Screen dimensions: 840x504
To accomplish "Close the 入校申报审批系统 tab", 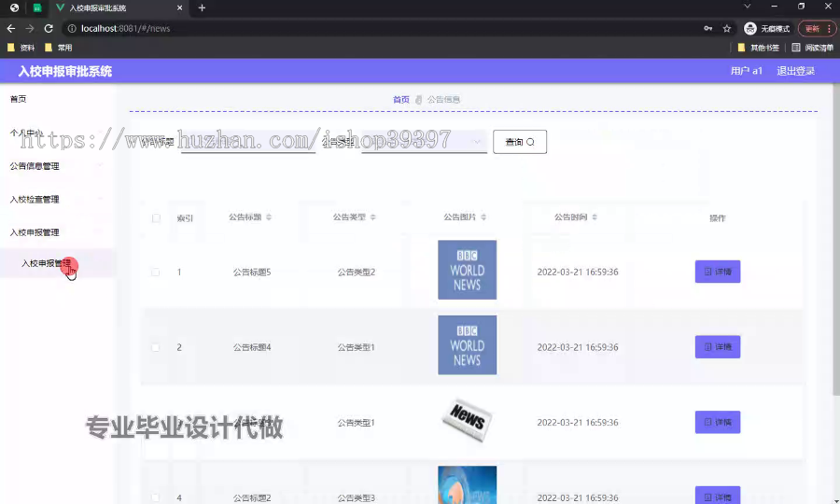I will click(179, 7).
